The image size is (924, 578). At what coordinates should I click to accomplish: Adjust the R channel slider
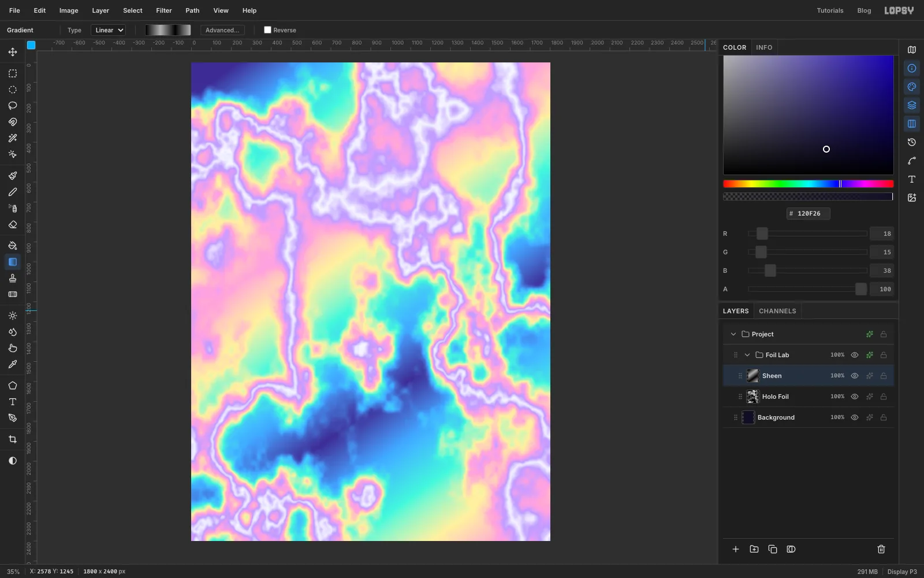coord(808,234)
